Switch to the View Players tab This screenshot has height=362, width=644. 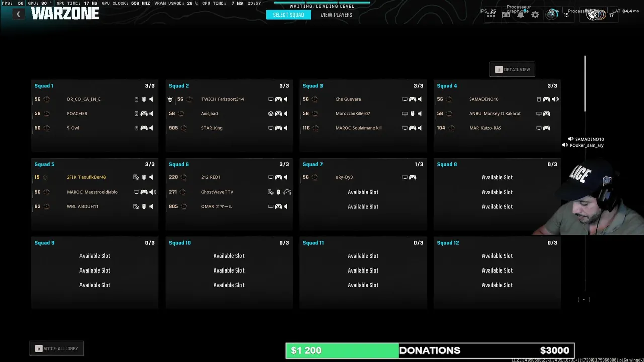pos(337,15)
